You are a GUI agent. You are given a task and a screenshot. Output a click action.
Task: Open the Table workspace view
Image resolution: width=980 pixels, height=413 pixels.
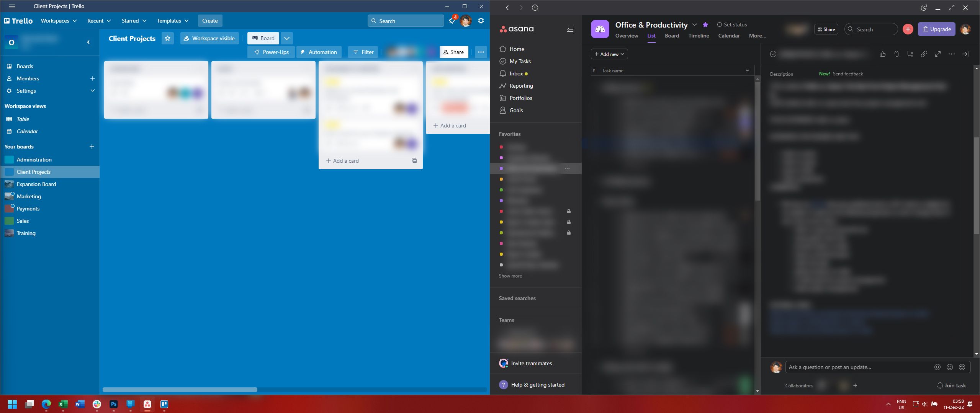click(x=23, y=119)
